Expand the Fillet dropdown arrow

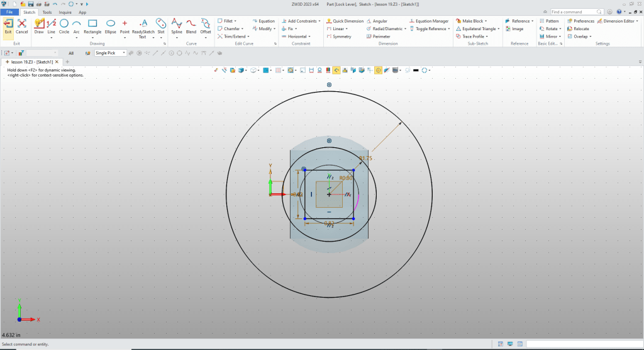(x=235, y=21)
